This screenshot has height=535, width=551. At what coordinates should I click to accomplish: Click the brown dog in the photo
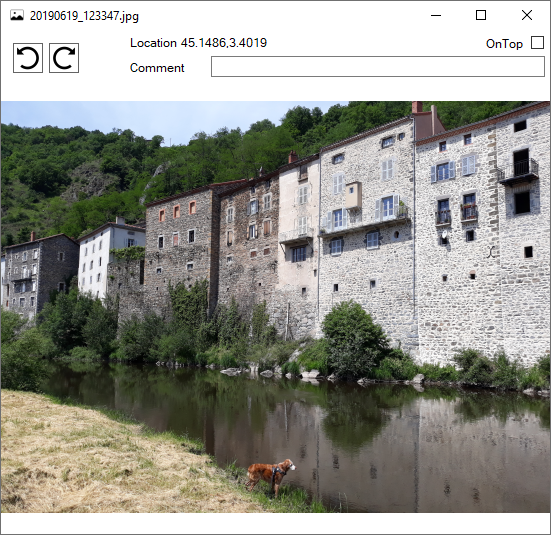point(270,475)
